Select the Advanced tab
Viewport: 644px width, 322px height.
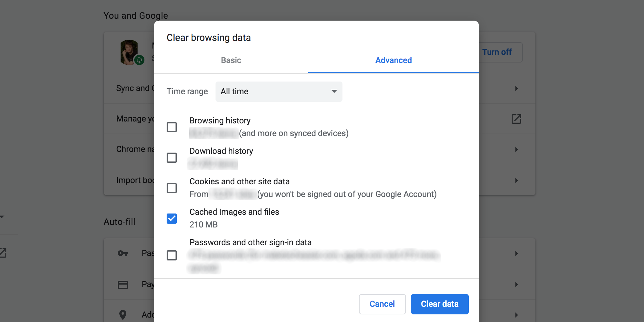pos(393,60)
